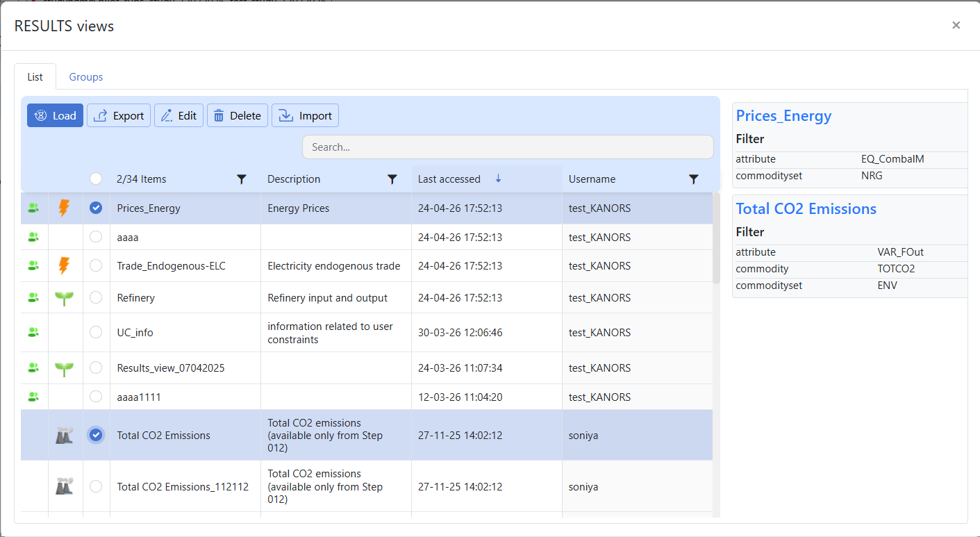Export the selected views
This screenshot has height=537, width=980.
point(119,115)
